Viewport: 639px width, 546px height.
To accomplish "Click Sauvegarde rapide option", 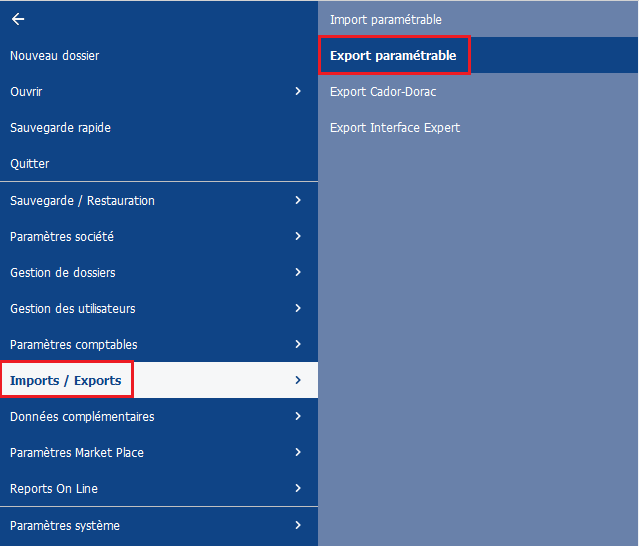I will pos(60,128).
